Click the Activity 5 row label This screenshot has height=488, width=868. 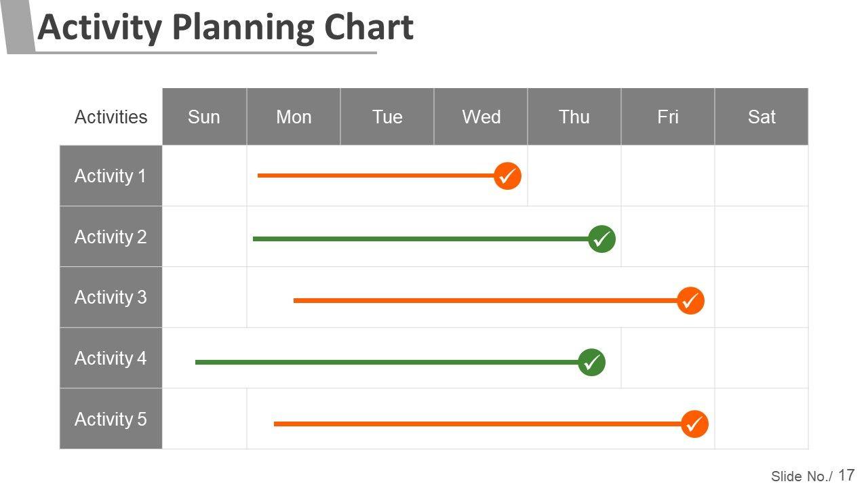coord(111,419)
